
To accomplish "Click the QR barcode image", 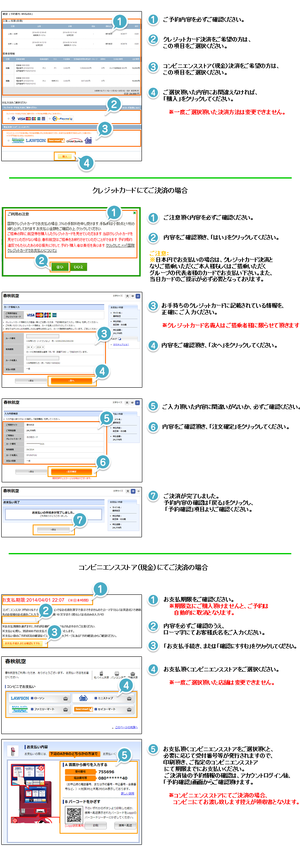I will click(74, 815).
